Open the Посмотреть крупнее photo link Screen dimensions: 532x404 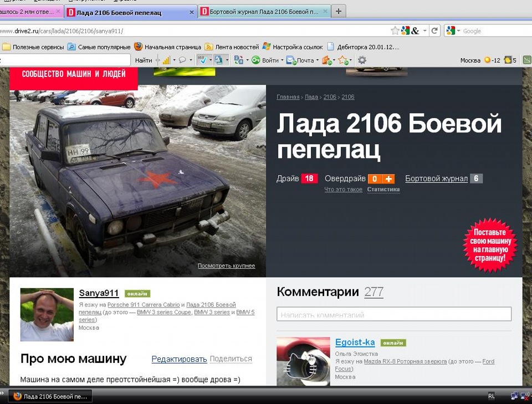226,266
